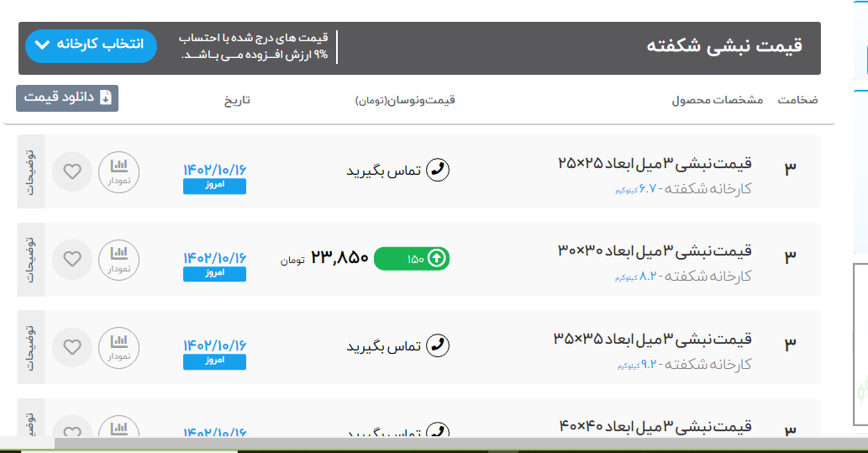868x453 pixels.
Task: Click the ضخامت column header
Action: pos(797,100)
